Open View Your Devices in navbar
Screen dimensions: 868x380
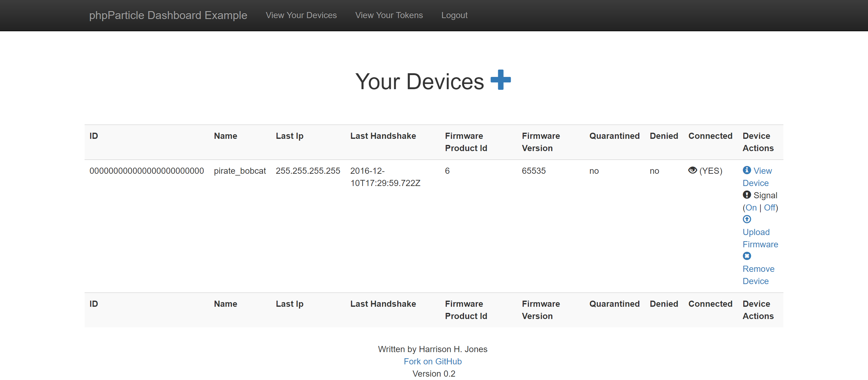(x=301, y=15)
